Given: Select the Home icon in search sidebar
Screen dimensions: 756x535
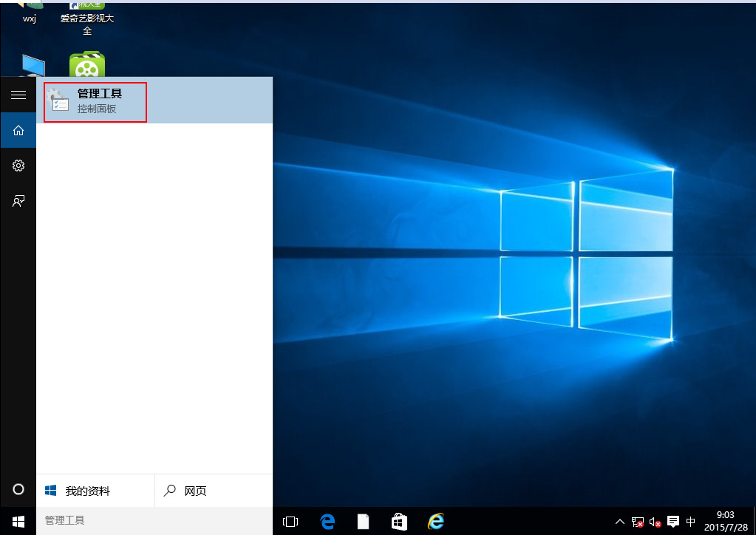Looking at the screenshot, I should 18,130.
